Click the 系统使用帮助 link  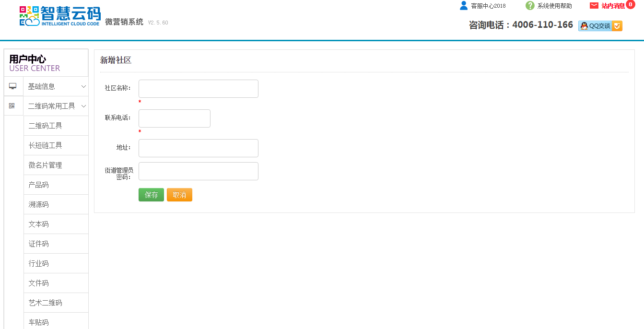(x=554, y=6)
